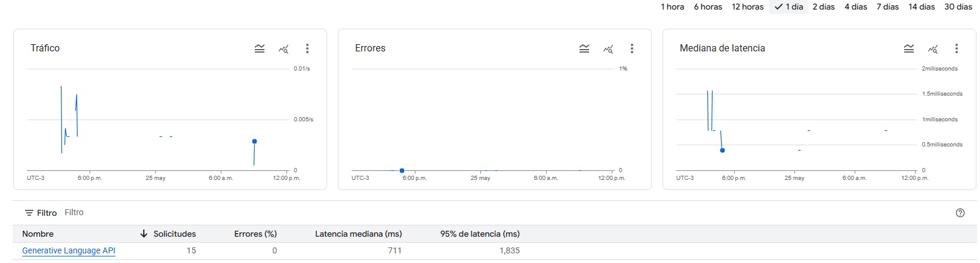Click the help question mark icon
Image resolution: width=980 pixels, height=263 pixels.
[x=960, y=213]
